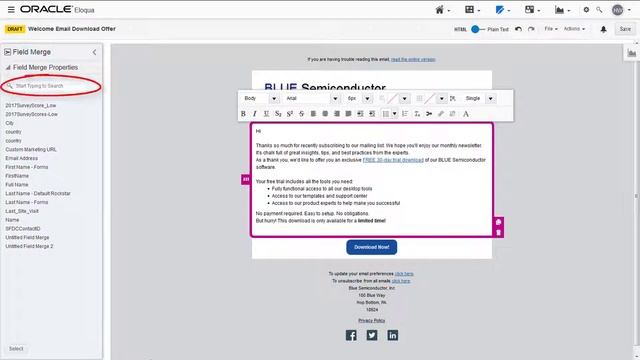Open the text color dropdown arrow
640x360 pixels.
tap(404, 98)
